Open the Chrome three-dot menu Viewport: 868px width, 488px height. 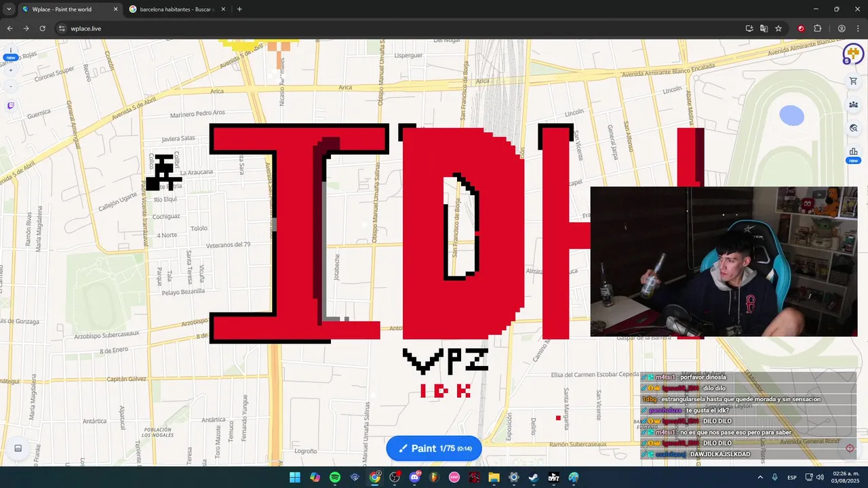858,28
